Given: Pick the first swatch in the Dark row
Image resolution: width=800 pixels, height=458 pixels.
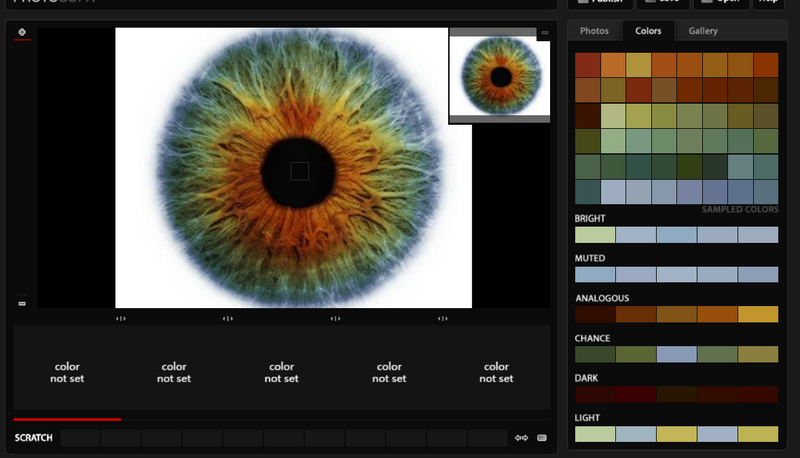Looking at the screenshot, I should pos(595,394).
